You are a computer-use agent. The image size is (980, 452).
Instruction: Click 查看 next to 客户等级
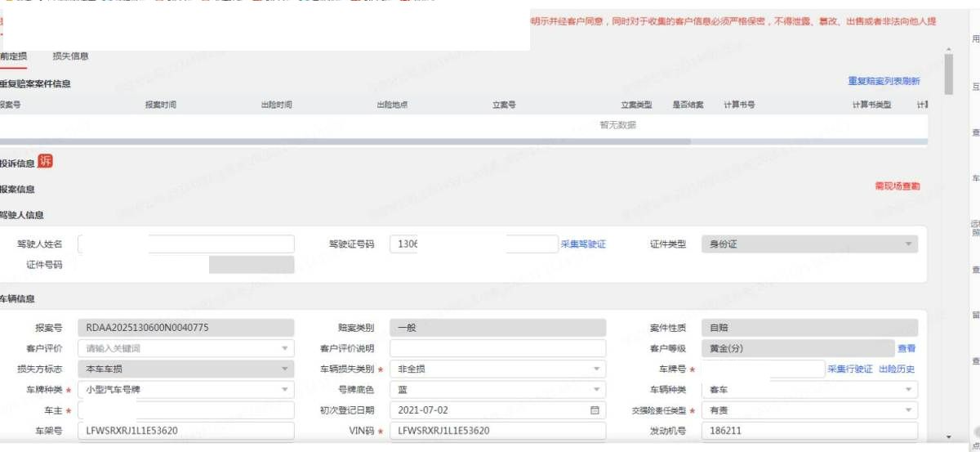tap(906, 348)
